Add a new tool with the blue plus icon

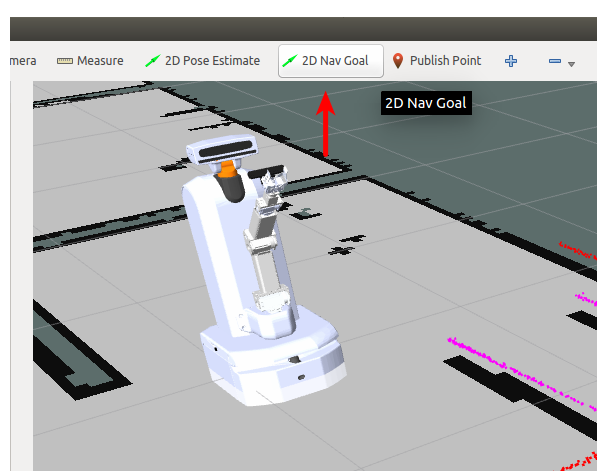click(x=511, y=61)
